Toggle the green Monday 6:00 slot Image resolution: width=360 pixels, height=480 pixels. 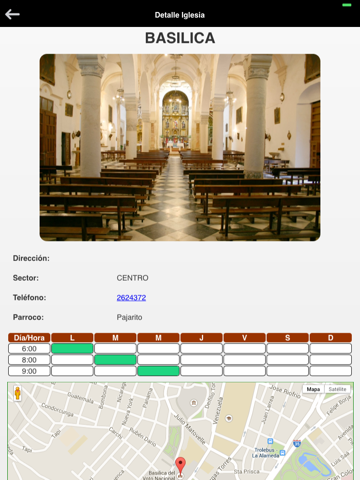72,349
